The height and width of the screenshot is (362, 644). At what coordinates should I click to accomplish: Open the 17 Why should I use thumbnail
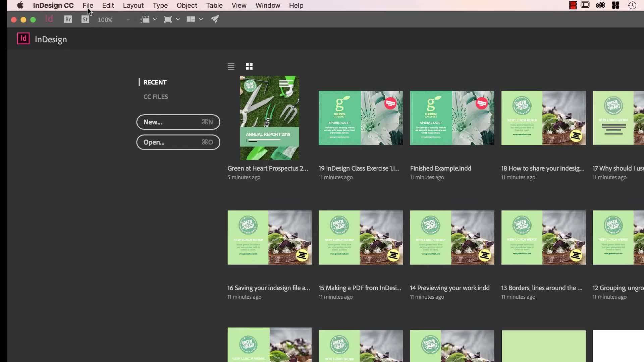tap(618, 118)
